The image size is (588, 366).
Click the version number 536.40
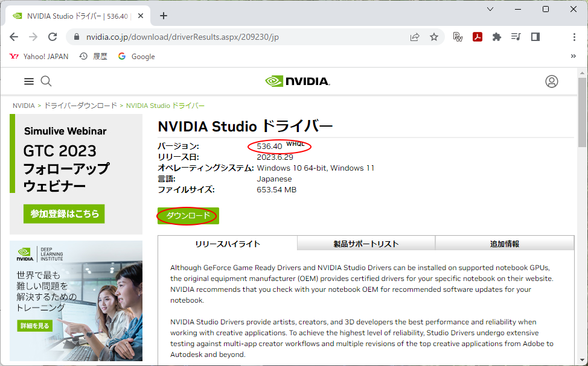coord(269,146)
